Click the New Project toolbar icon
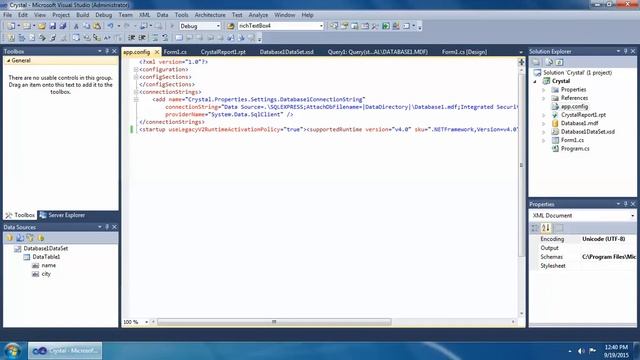640x360 pixels. pyautogui.click(x=11, y=26)
